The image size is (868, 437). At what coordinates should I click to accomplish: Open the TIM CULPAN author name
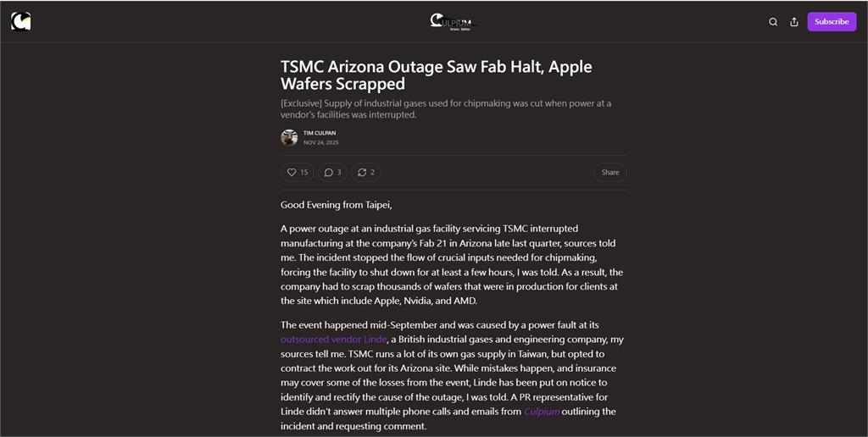click(x=320, y=133)
